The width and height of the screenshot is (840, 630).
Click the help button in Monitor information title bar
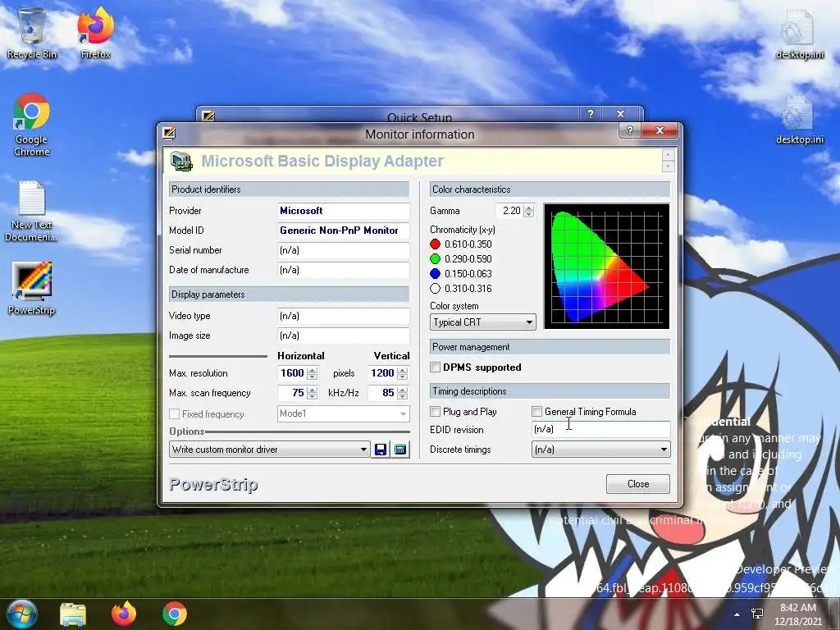(x=630, y=130)
